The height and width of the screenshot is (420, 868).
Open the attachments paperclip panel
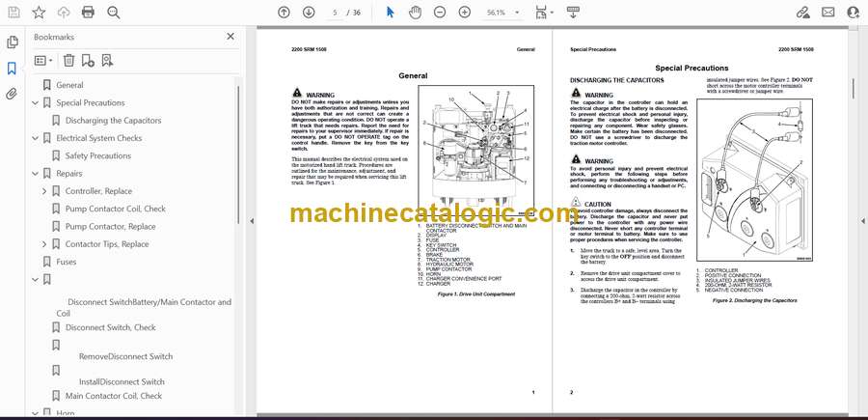click(13, 94)
